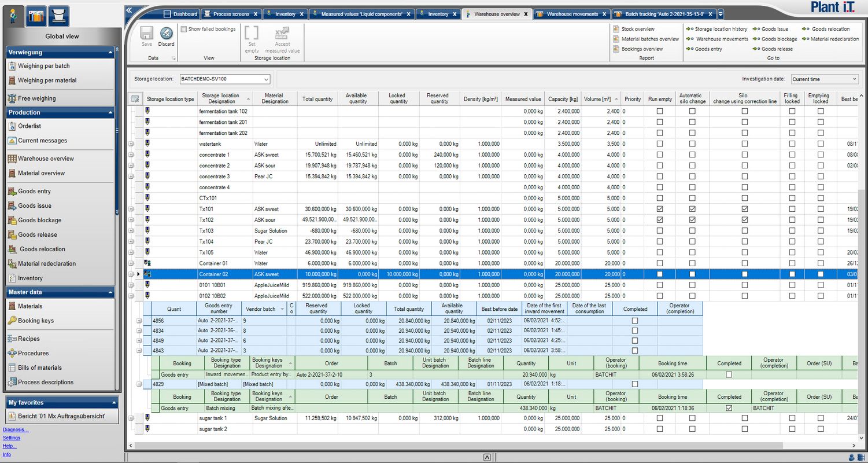Expand the concentrate 1 row
The width and height of the screenshot is (868, 463).
click(131, 155)
